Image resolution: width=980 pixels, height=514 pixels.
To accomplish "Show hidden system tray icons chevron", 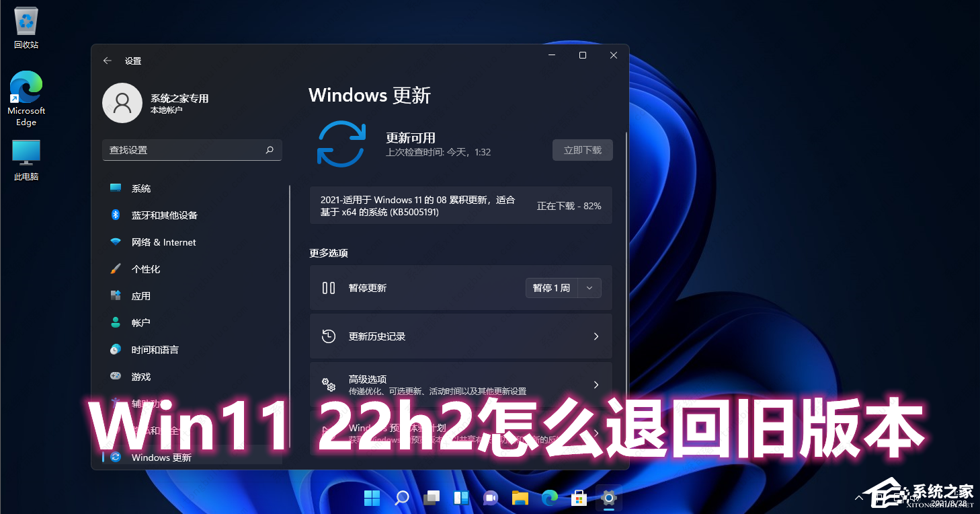I will 858,498.
